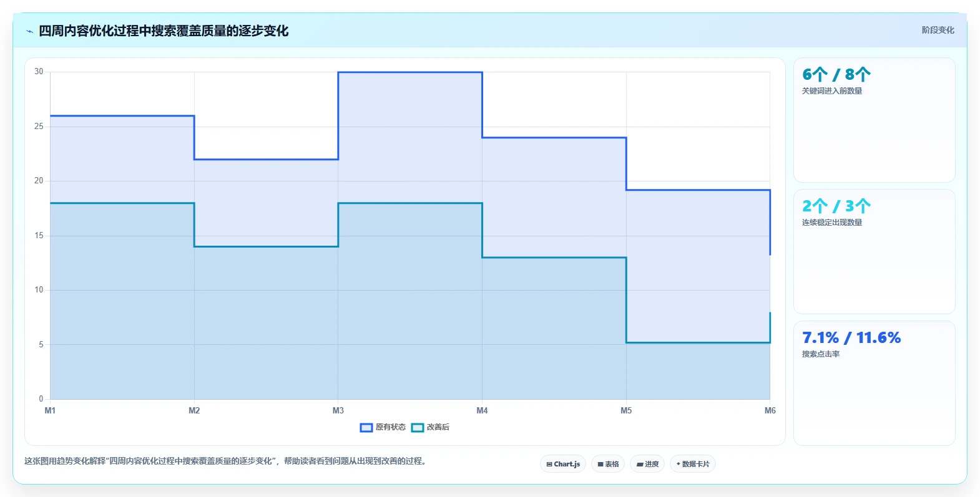980x497 pixels.
Task: Toggle the 改善后 legend series
Action: 430,427
